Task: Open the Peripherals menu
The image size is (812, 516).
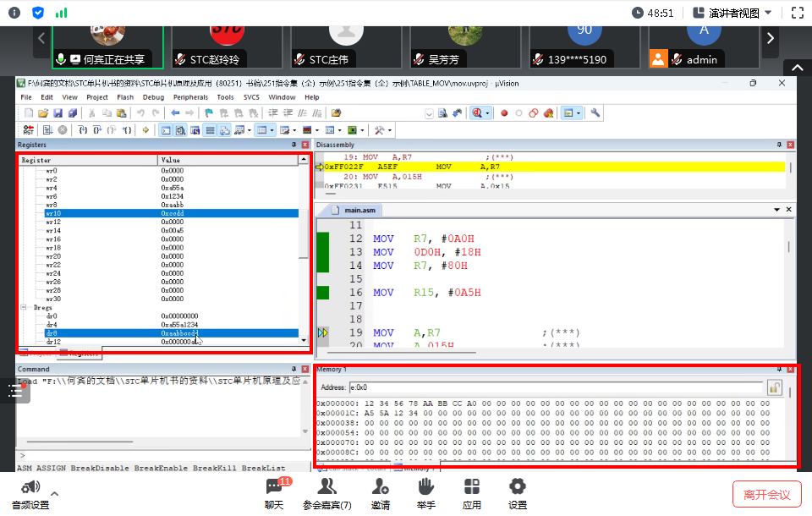Action: (x=190, y=97)
